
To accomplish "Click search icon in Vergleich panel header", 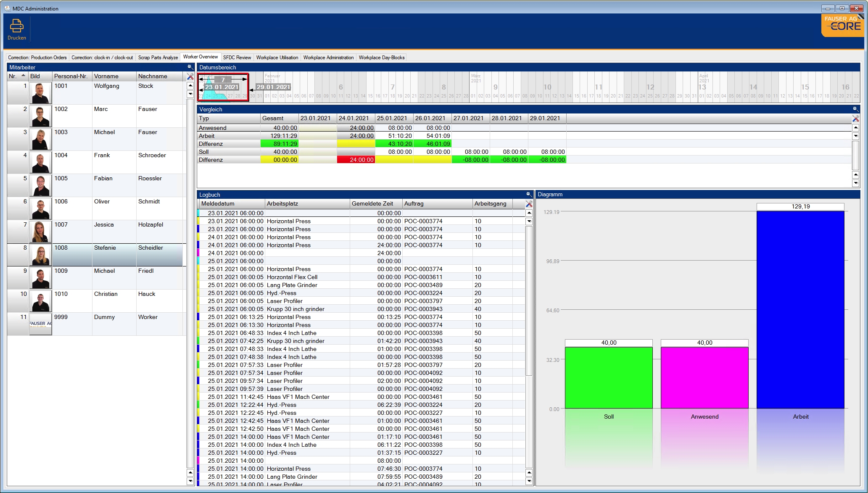I will pos(855,109).
